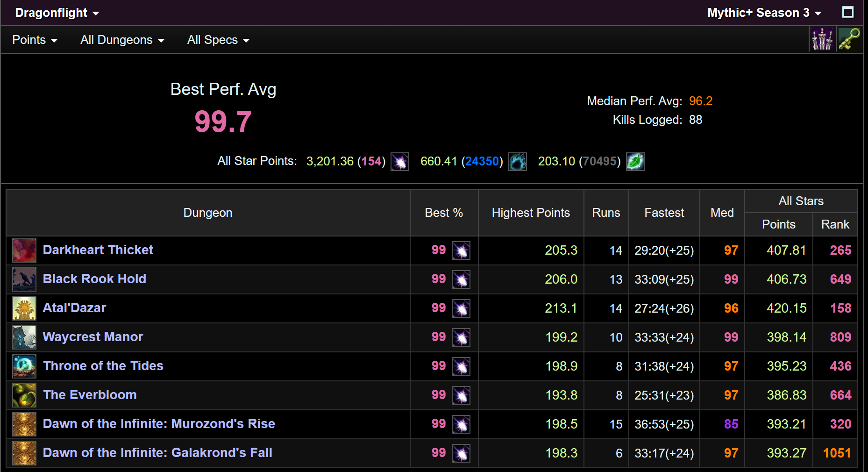Screen dimensions: 868x472
Task: Click the 70495 all star rank
Action: [x=600, y=161]
